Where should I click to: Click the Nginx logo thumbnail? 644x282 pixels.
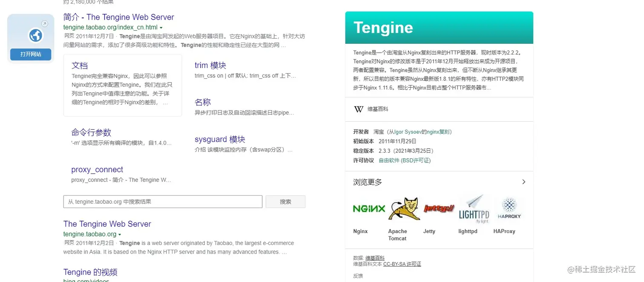[369, 208]
